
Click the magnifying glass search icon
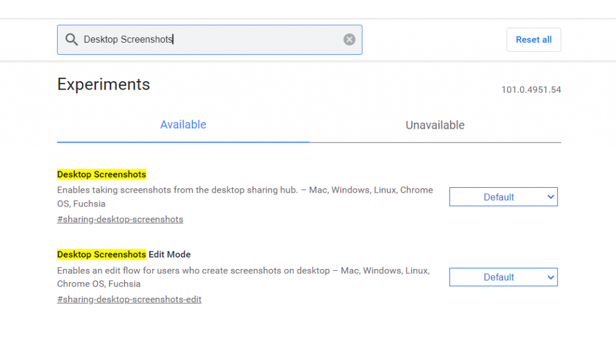(72, 40)
